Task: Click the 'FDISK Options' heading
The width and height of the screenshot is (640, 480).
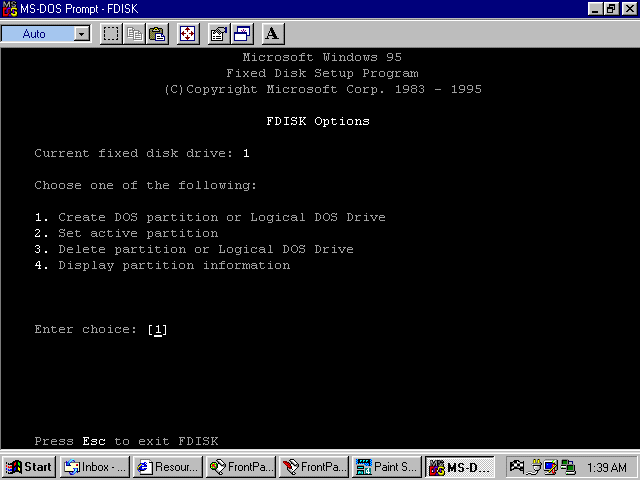Action: (x=318, y=121)
